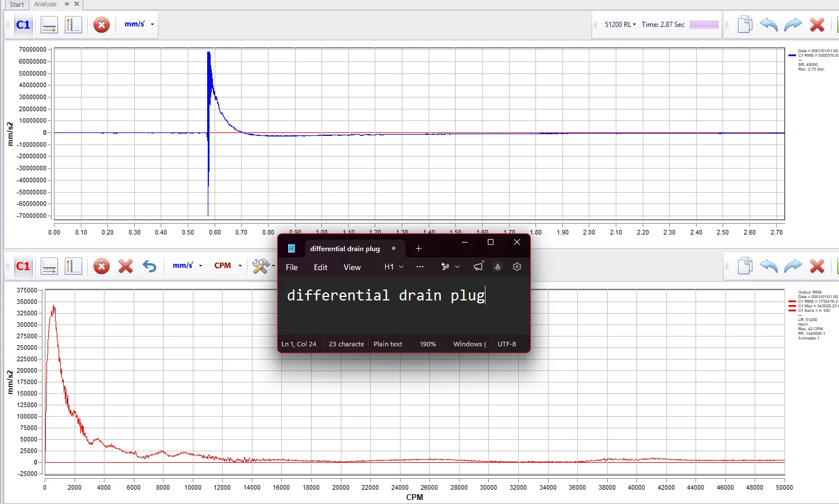
Task: Click the Notepad account profile icon
Action: tap(498, 267)
